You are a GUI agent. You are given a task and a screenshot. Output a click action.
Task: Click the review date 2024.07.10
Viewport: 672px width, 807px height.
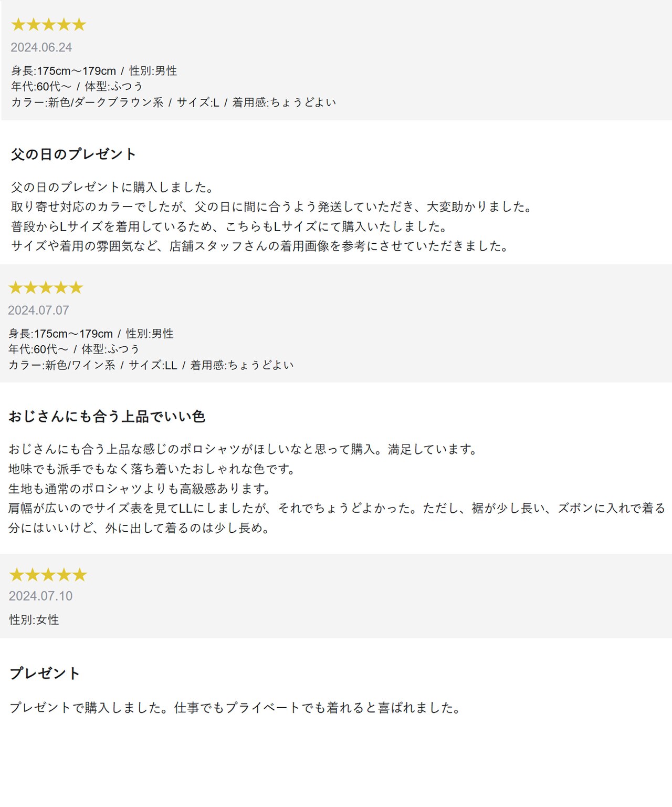[x=40, y=596]
